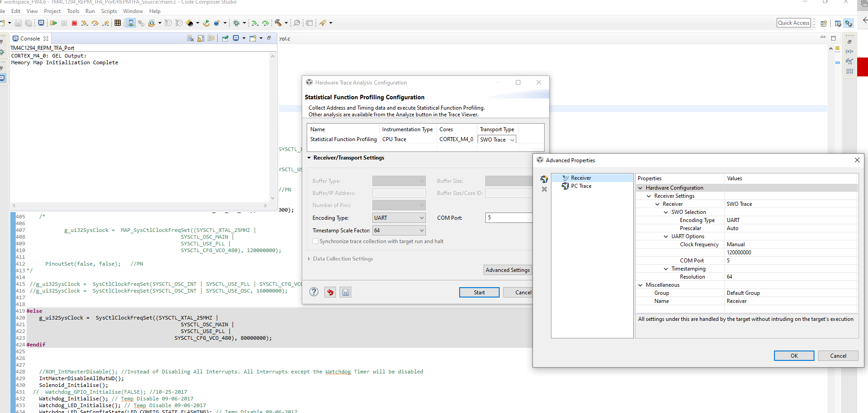868x413 pixels.
Task: Click the Advanced Settings button
Action: click(x=508, y=270)
